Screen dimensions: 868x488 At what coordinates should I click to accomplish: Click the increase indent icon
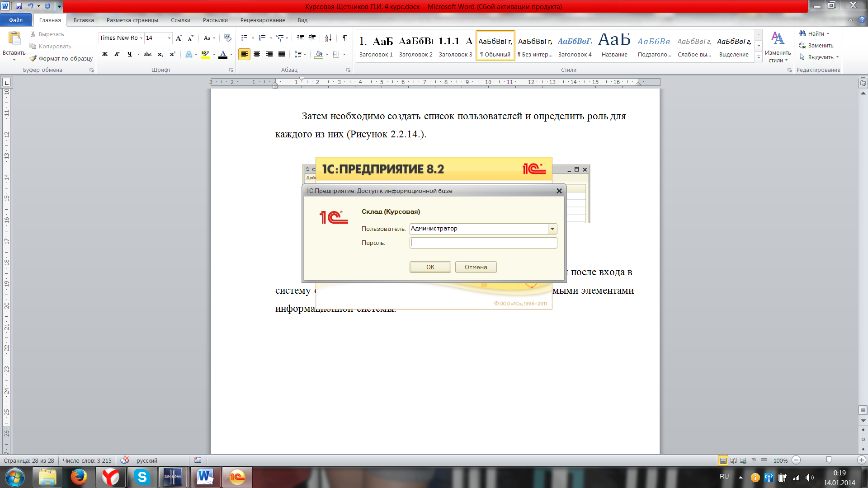tap(312, 38)
